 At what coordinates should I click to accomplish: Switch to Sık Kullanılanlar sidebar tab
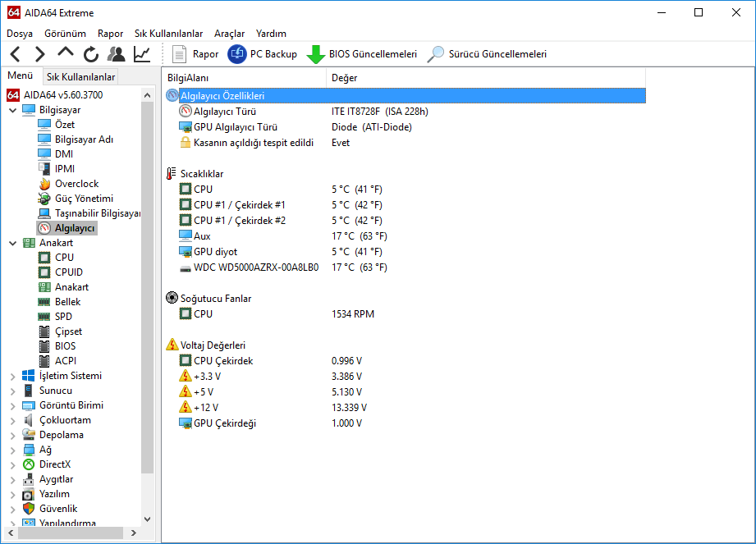click(80, 76)
